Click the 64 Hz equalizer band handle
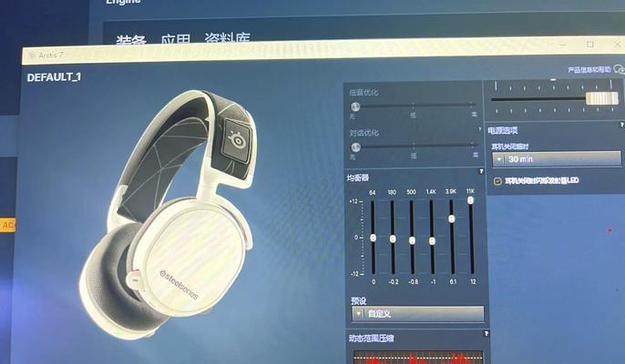This screenshot has width=625, height=364. pos(374,238)
